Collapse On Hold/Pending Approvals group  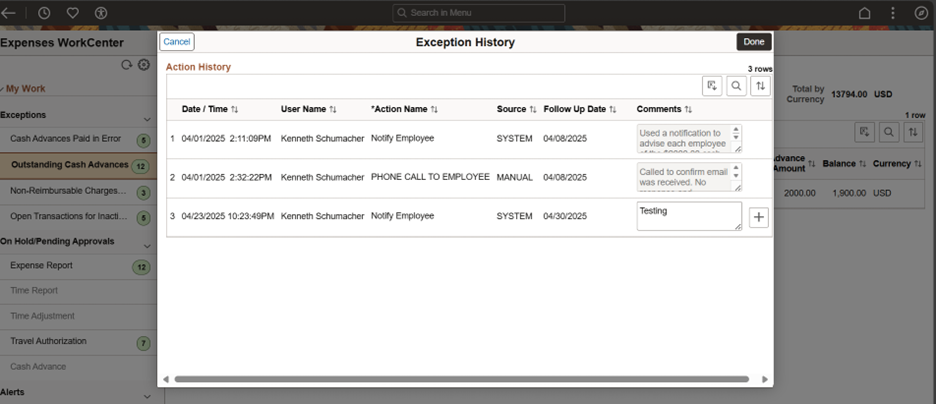[147, 246]
